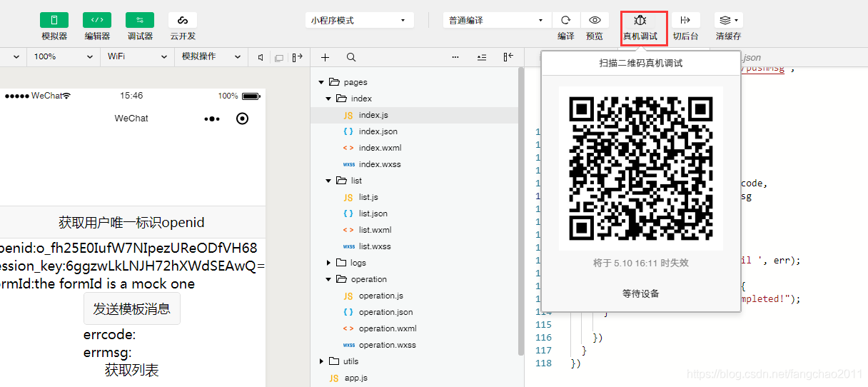Click the openid value text in simulator
The height and width of the screenshot is (387, 868).
pos(128,248)
